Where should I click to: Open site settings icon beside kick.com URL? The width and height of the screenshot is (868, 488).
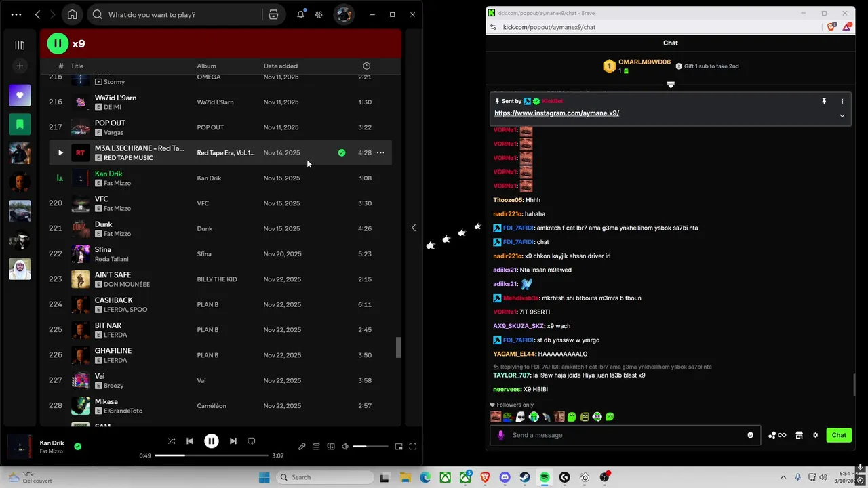[x=493, y=27]
